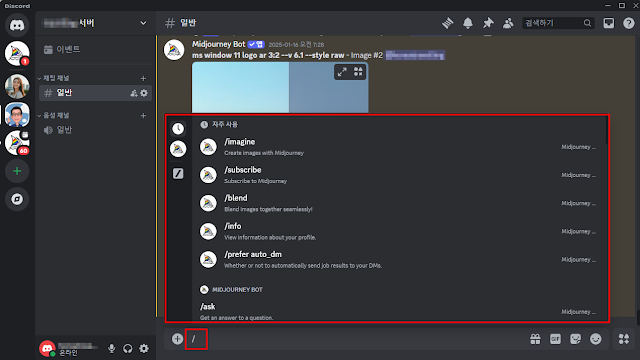
Task: Open apps icon on generated image
Action: (358, 72)
